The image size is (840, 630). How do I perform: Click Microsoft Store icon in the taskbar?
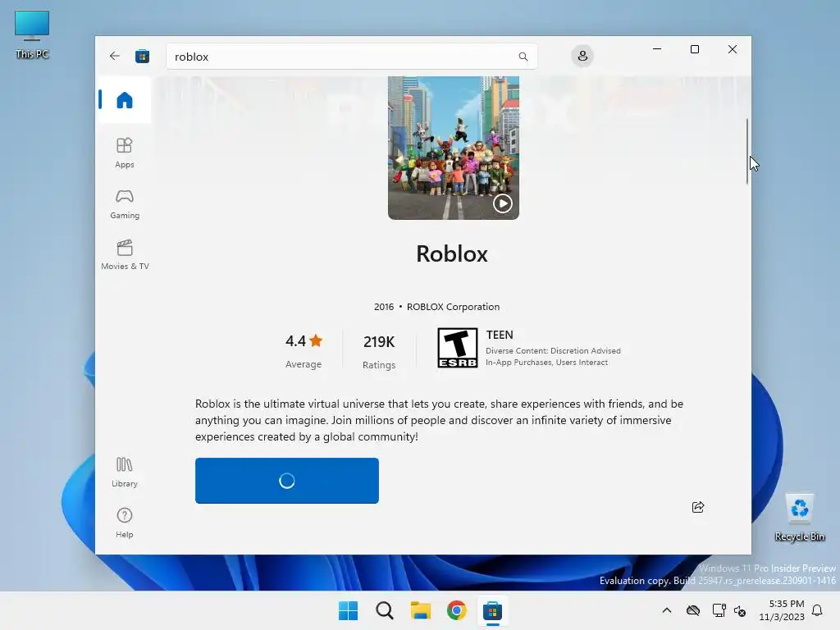tap(492, 610)
